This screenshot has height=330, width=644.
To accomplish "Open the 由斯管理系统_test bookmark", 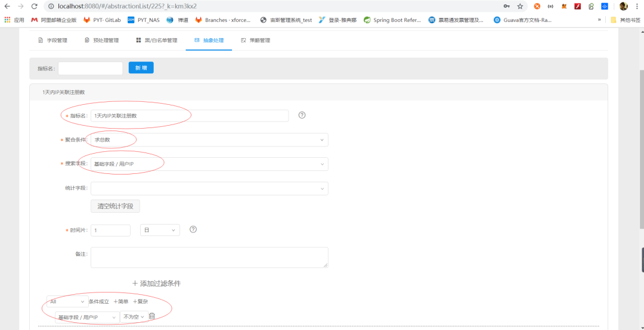I will [x=286, y=20].
